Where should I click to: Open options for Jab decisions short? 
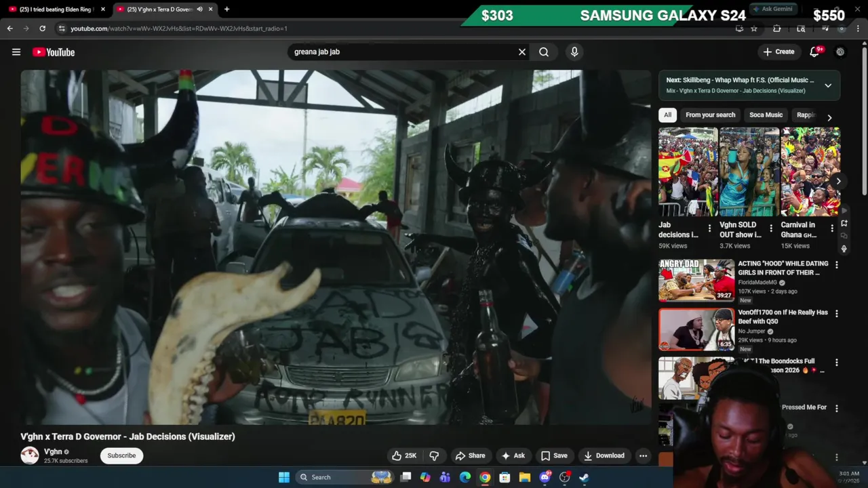tap(709, 228)
